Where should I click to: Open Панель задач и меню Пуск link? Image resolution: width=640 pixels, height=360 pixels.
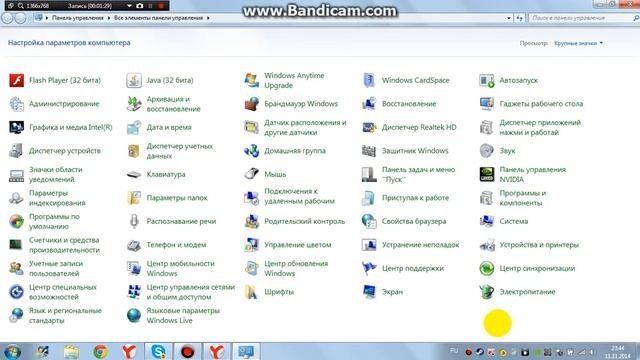coord(418,175)
